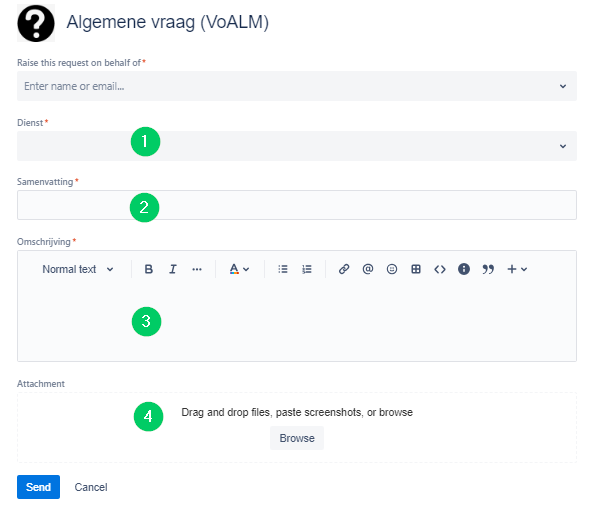The width and height of the screenshot is (589, 505).
Task: Insert a code snippet
Action: click(440, 269)
